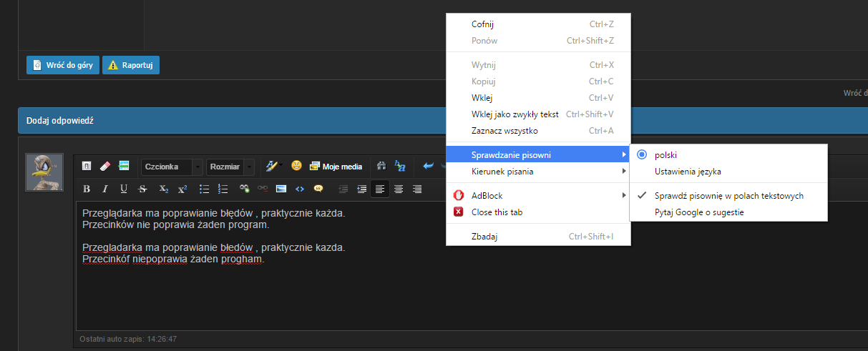Click the insert link icon
The height and width of the screenshot is (351, 868).
pyautogui.click(x=245, y=189)
